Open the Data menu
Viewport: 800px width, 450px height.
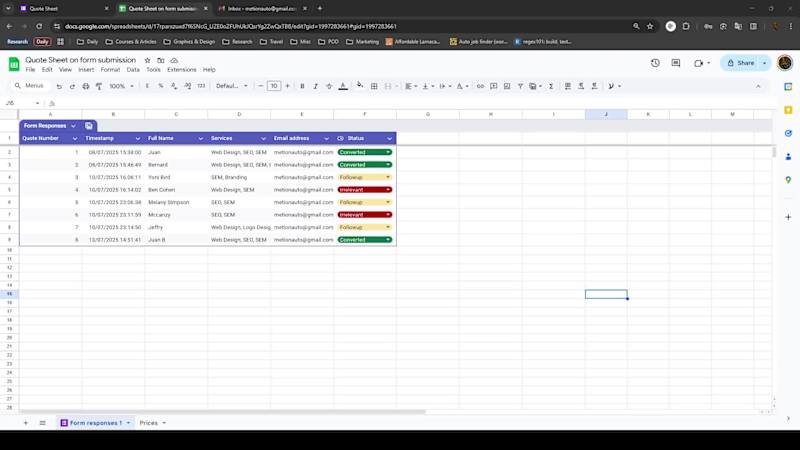point(133,70)
